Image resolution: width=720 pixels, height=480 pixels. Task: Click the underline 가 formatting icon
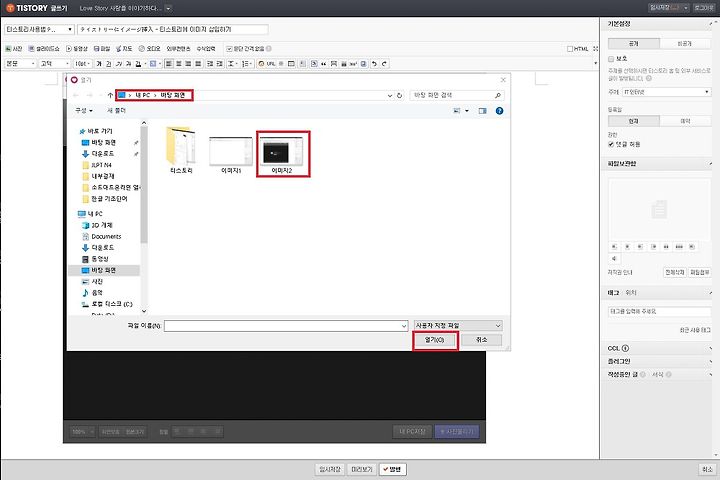point(108,64)
